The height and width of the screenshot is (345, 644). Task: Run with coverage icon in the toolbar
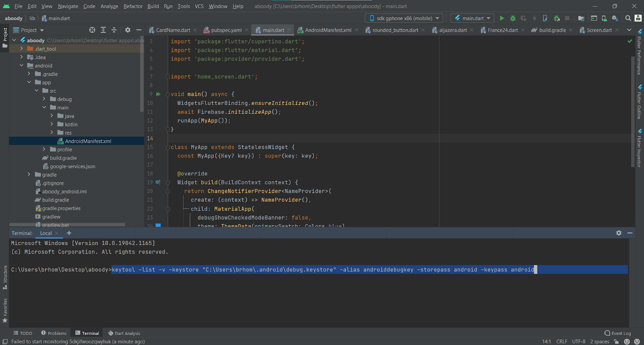coord(523,18)
